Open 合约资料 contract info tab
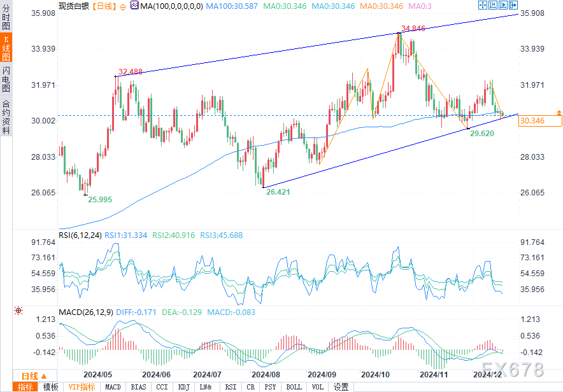Screen dimensions: 563x392 click(x=6, y=116)
